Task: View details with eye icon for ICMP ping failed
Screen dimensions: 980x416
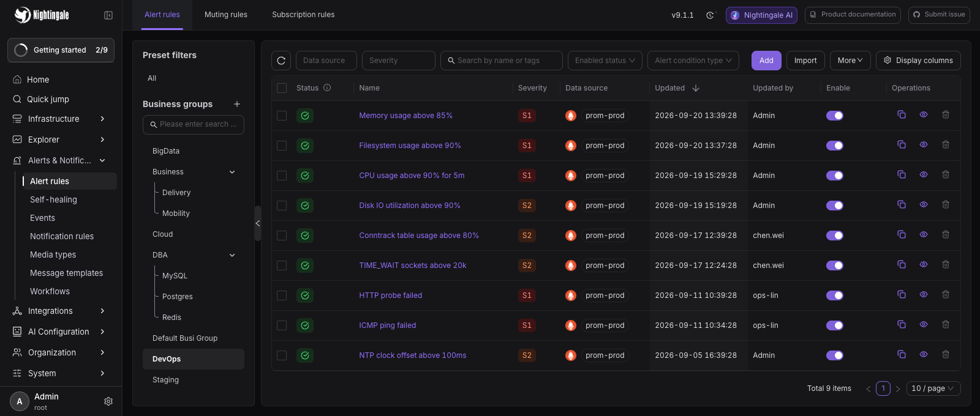Action: [924, 325]
